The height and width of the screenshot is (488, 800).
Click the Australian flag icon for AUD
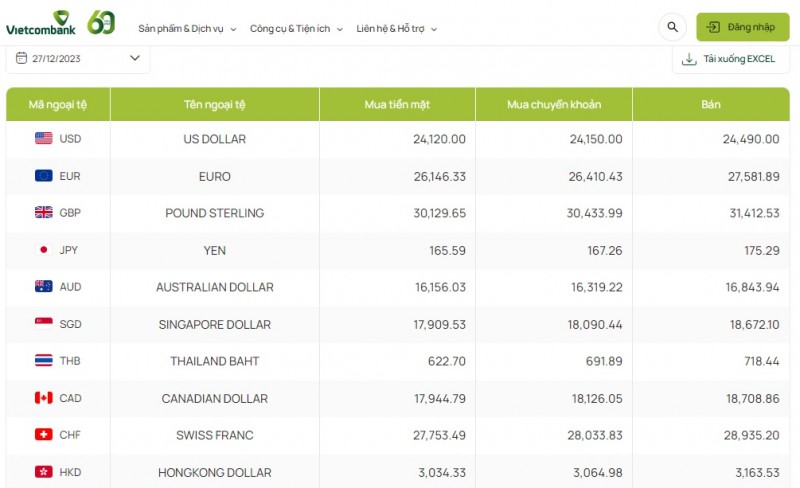44,287
